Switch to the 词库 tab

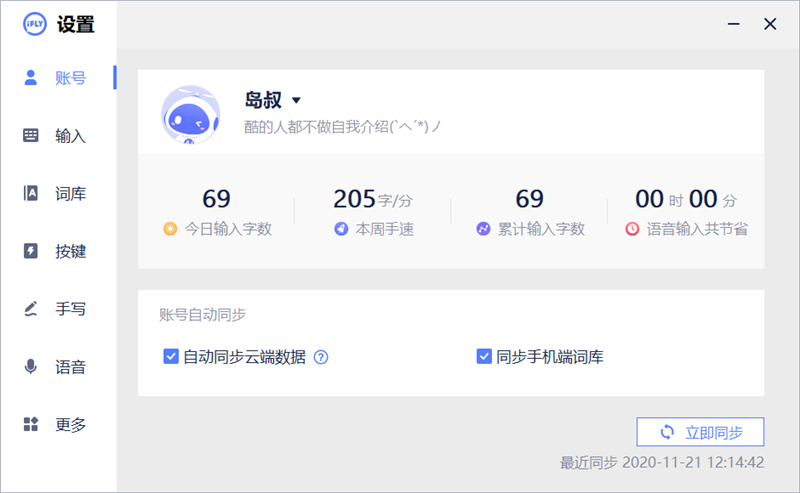tap(70, 193)
